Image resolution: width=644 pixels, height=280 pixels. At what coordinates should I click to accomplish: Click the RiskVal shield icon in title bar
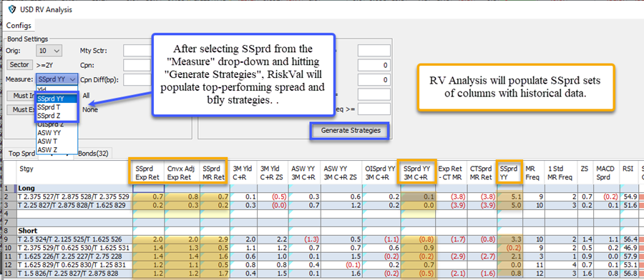(x=11, y=9)
